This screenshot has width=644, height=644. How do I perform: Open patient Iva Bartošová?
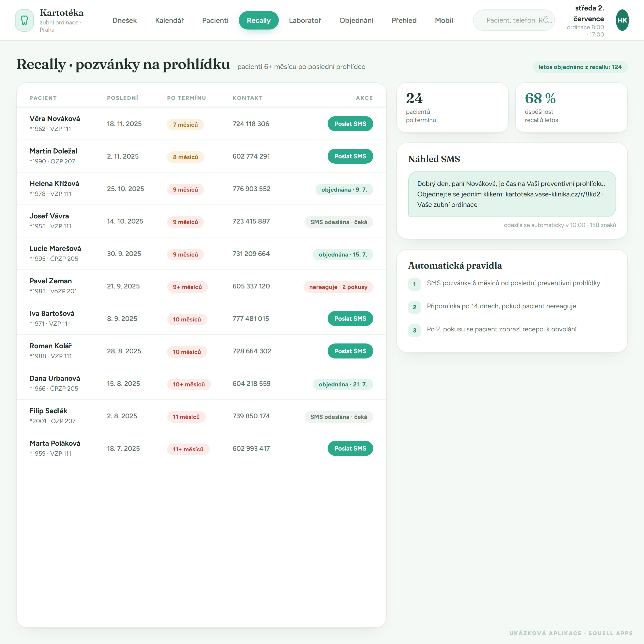(x=52, y=313)
